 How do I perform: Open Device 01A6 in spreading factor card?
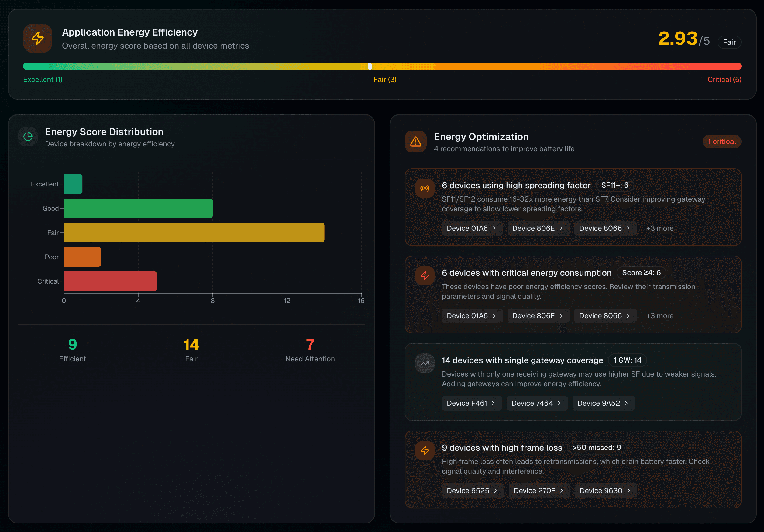472,228
